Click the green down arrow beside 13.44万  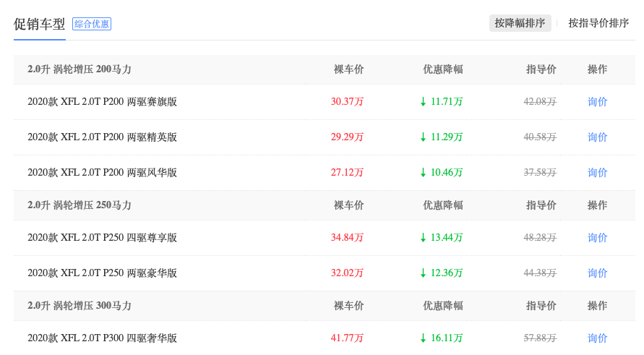(424, 238)
